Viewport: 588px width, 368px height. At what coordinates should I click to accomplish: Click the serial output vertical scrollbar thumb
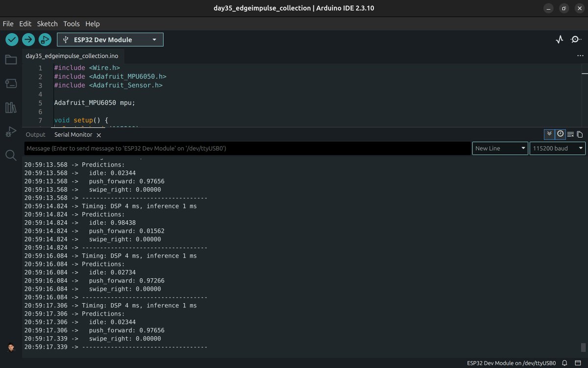[x=583, y=347]
